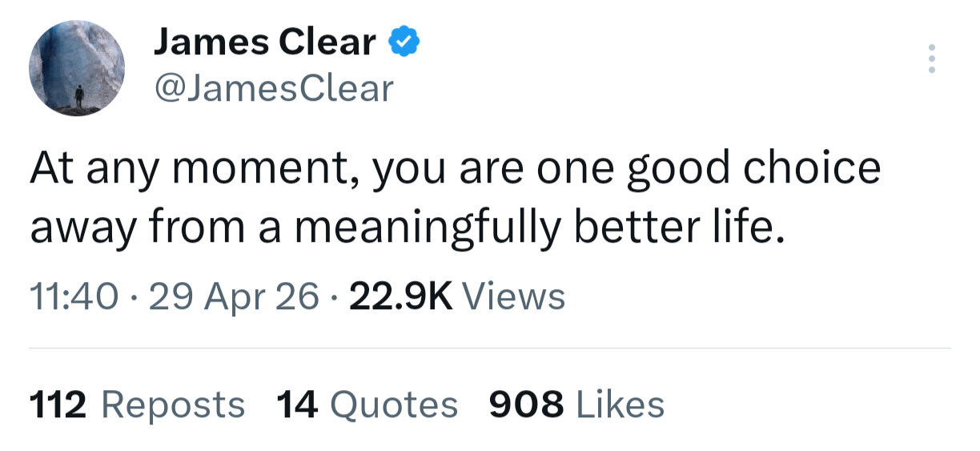The width and height of the screenshot is (980, 451).
Task: Open James Clear's profile picture
Action: 77,68
